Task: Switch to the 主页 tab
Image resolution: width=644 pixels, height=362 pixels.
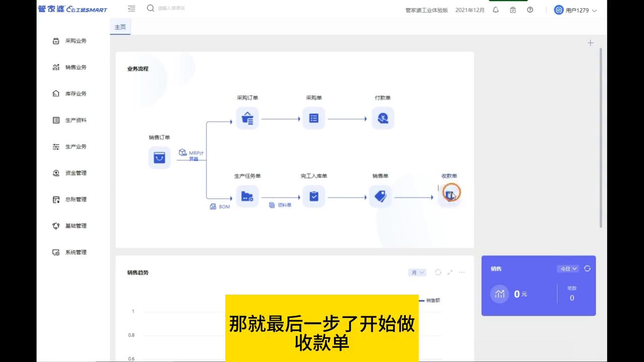Action: 120,27
